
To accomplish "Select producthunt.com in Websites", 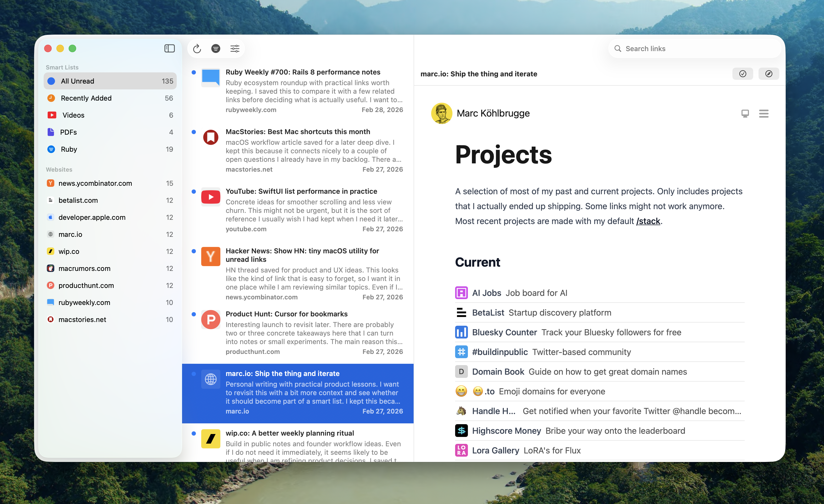I will (x=110, y=286).
